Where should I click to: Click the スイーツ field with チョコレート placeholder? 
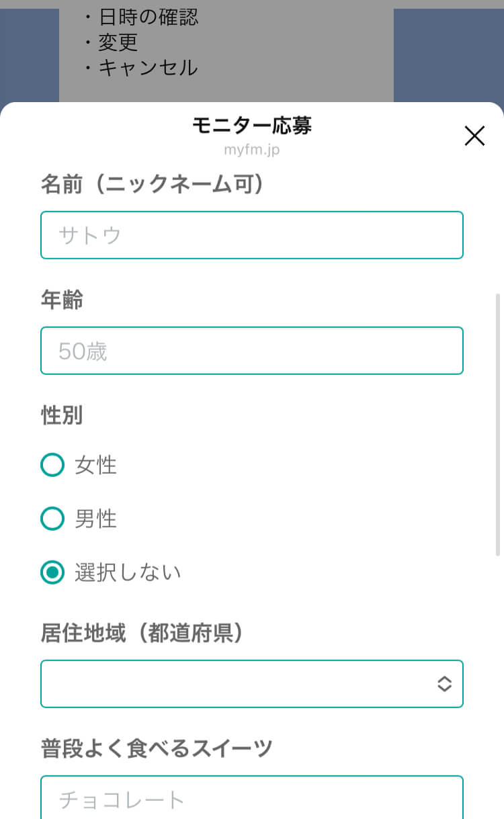252,799
